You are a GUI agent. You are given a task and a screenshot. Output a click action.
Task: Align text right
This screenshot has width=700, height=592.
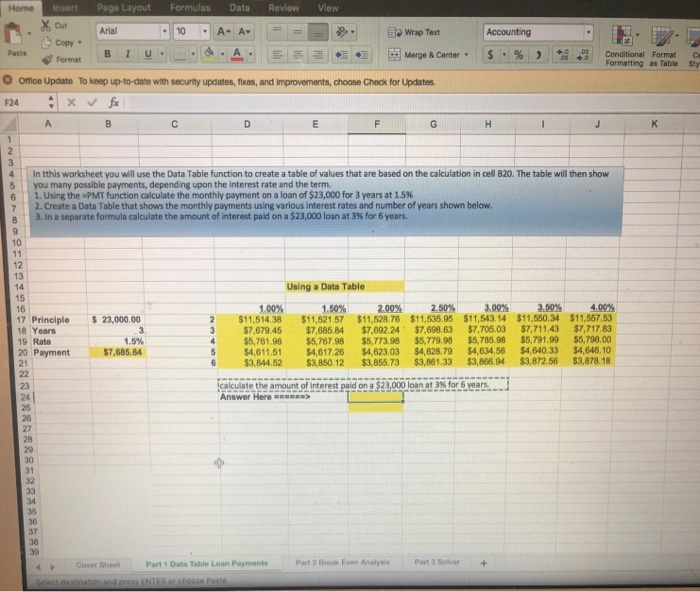click(317, 55)
